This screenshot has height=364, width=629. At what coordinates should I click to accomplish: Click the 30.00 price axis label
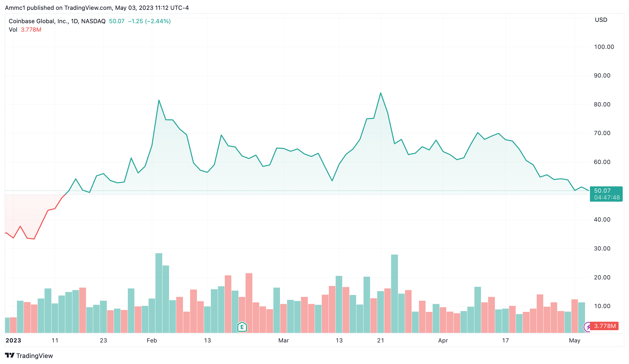click(602, 248)
